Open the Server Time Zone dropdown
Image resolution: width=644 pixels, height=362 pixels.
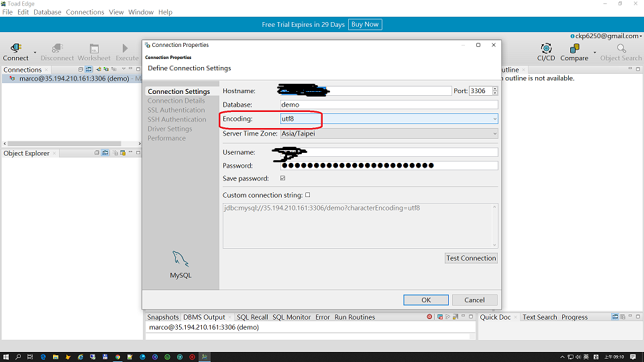389,133
